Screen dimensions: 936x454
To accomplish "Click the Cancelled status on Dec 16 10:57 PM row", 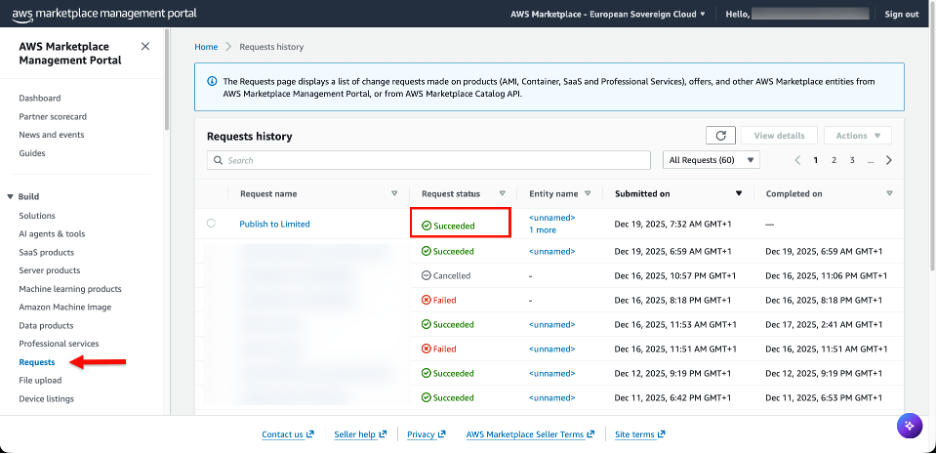I will coord(446,276).
